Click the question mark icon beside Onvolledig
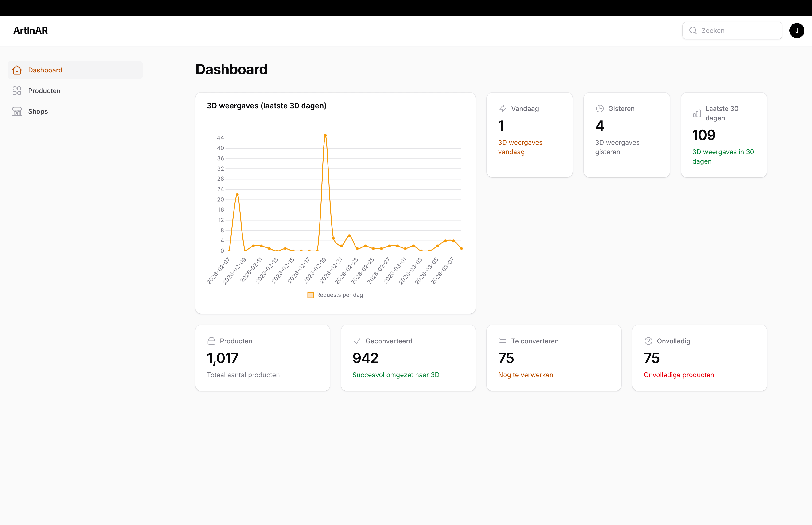 648,341
